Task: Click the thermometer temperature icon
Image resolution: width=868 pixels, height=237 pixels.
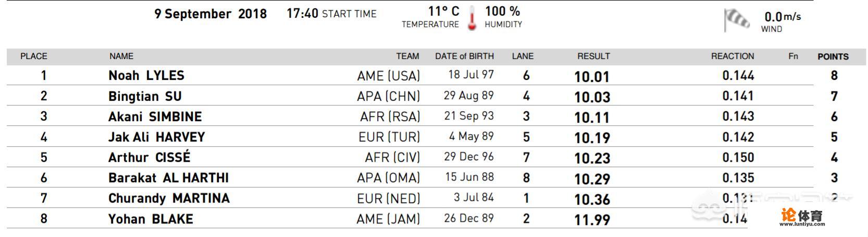Action: click(x=472, y=18)
